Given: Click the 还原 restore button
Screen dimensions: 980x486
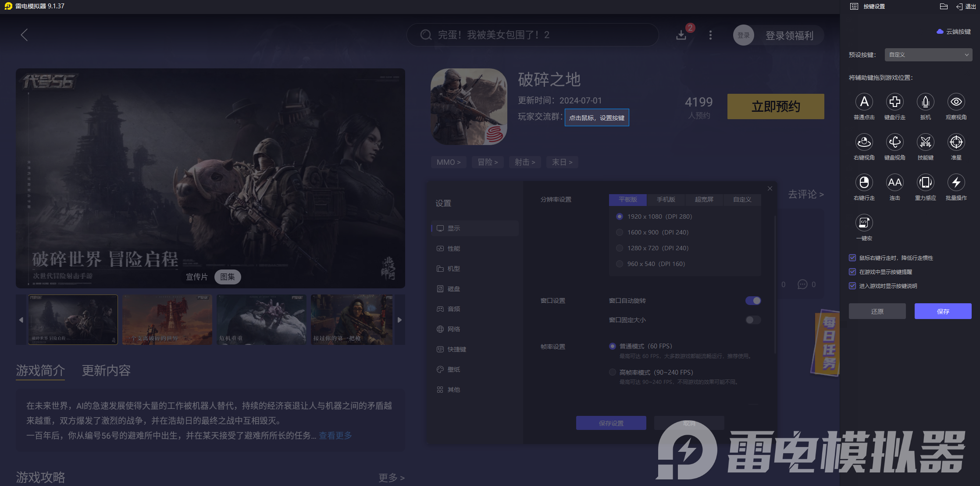Looking at the screenshot, I should click(x=877, y=311).
